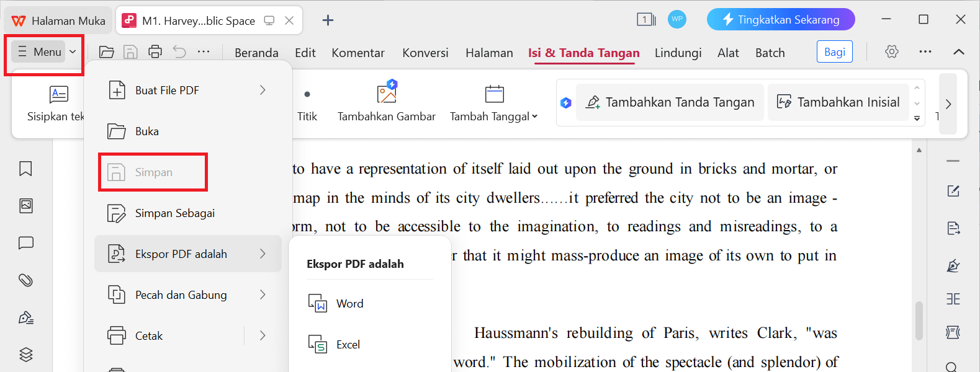Image resolution: width=980 pixels, height=372 pixels.
Task: Click the edit note icon in right sidebar
Action: (x=953, y=191)
